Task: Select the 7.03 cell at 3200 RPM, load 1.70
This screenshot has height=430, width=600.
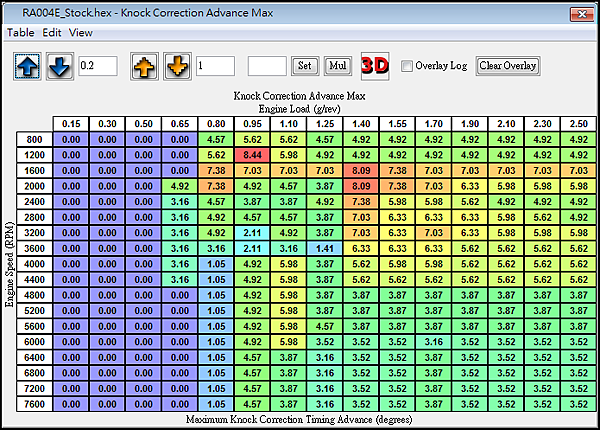Action: [x=434, y=233]
